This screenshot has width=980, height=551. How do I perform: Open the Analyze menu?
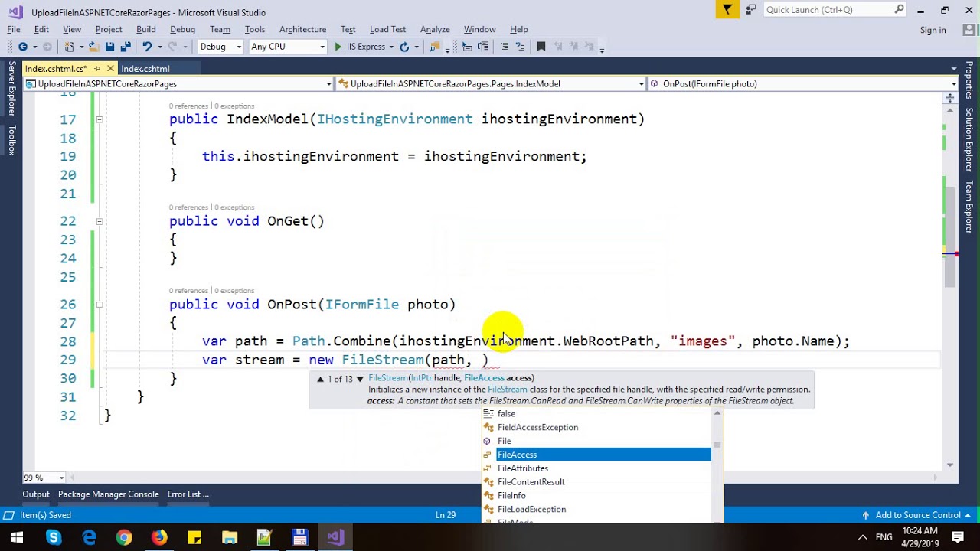(x=435, y=29)
